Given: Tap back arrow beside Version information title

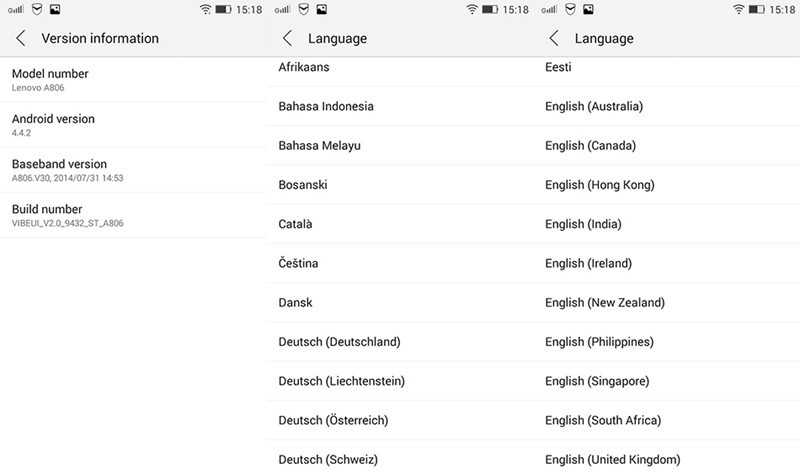Looking at the screenshot, I should [x=20, y=39].
